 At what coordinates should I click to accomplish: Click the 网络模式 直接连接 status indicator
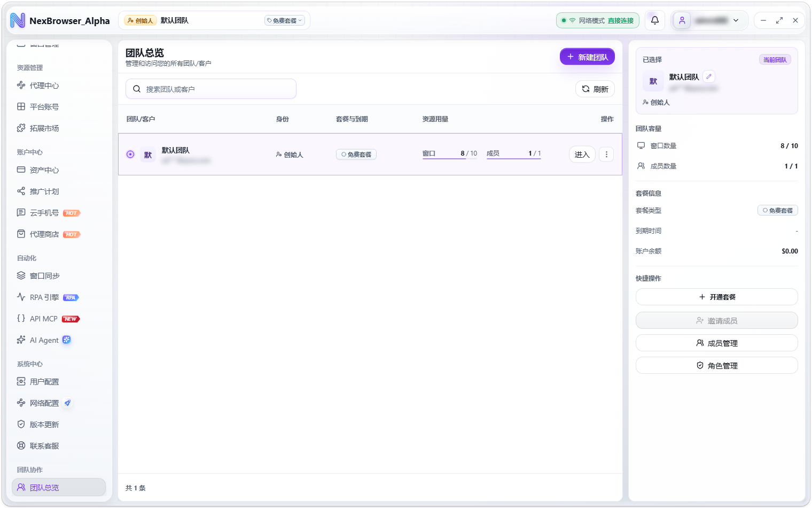point(598,20)
